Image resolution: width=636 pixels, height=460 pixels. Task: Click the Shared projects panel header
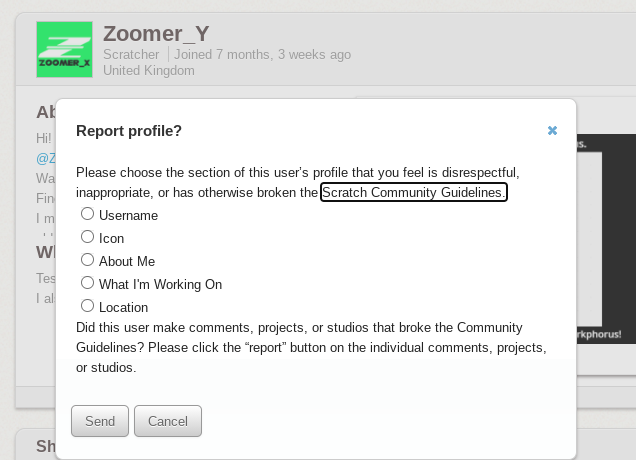(x=46, y=446)
